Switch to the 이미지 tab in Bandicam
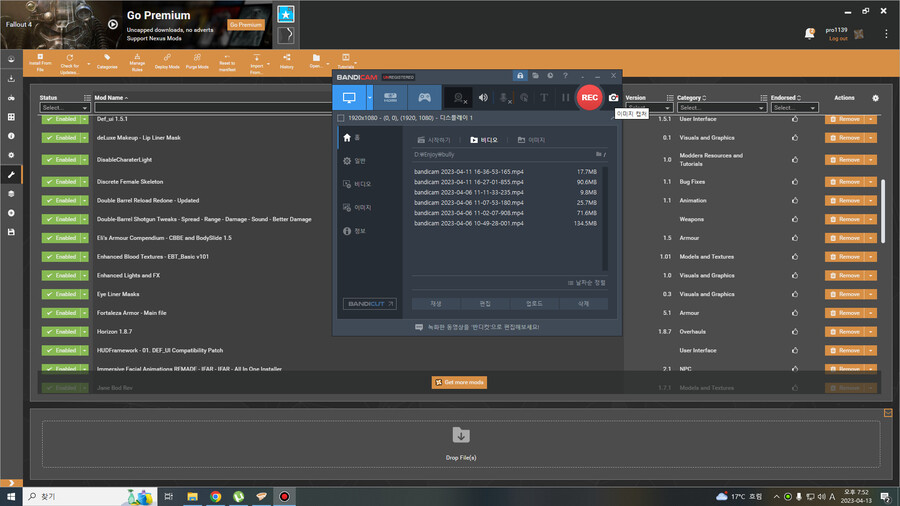Image resolution: width=900 pixels, height=506 pixels. [531, 140]
